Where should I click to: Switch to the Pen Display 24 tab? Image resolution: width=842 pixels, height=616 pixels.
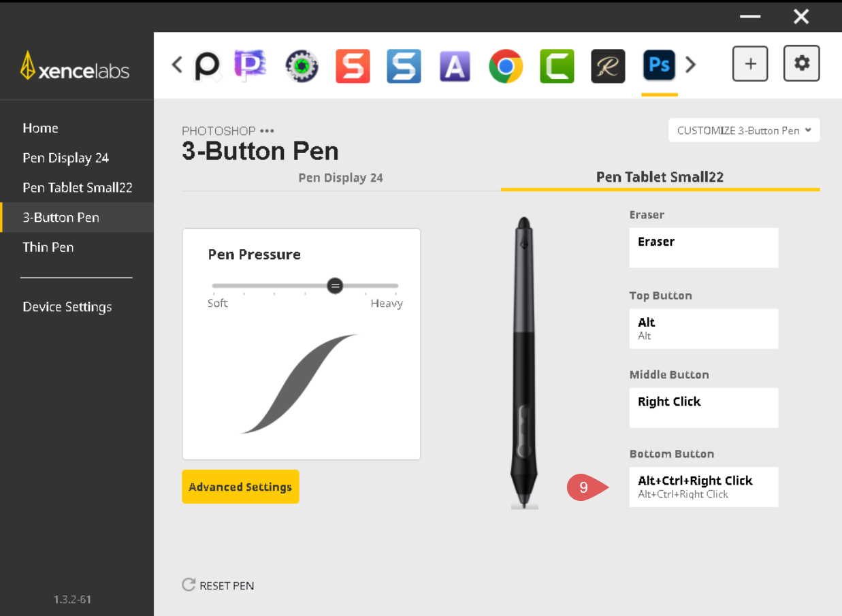click(341, 178)
